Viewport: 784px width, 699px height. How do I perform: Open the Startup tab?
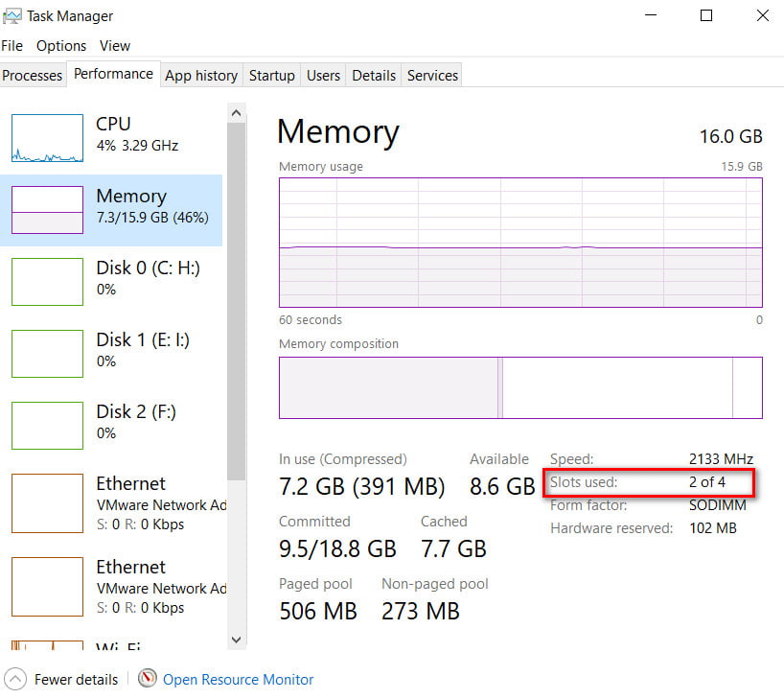271,75
